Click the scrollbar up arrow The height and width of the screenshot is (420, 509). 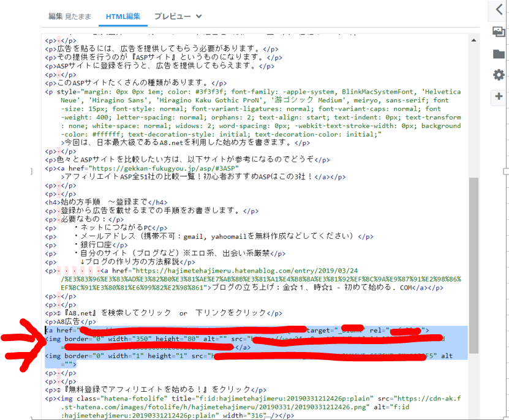click(x=473, y=40)
